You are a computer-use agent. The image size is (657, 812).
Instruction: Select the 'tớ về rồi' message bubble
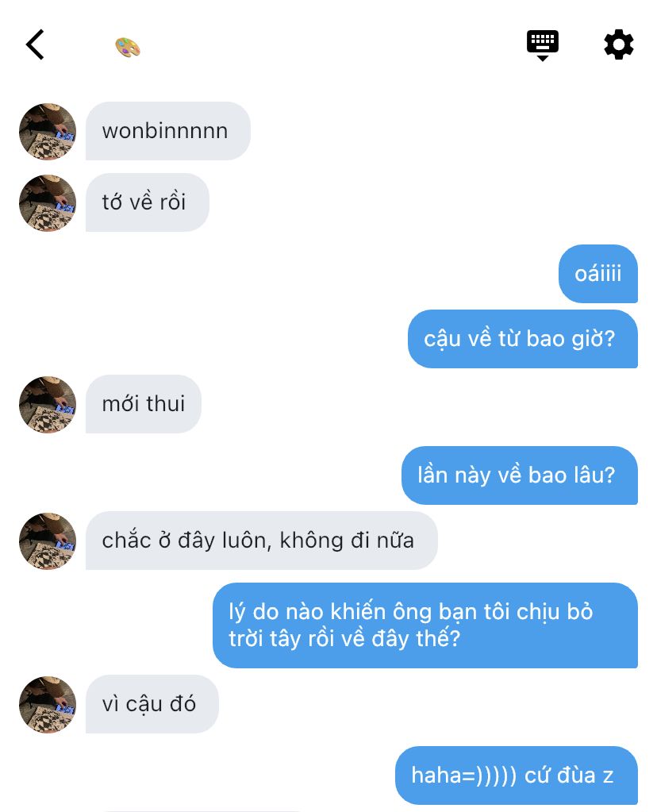pos(148,202)
